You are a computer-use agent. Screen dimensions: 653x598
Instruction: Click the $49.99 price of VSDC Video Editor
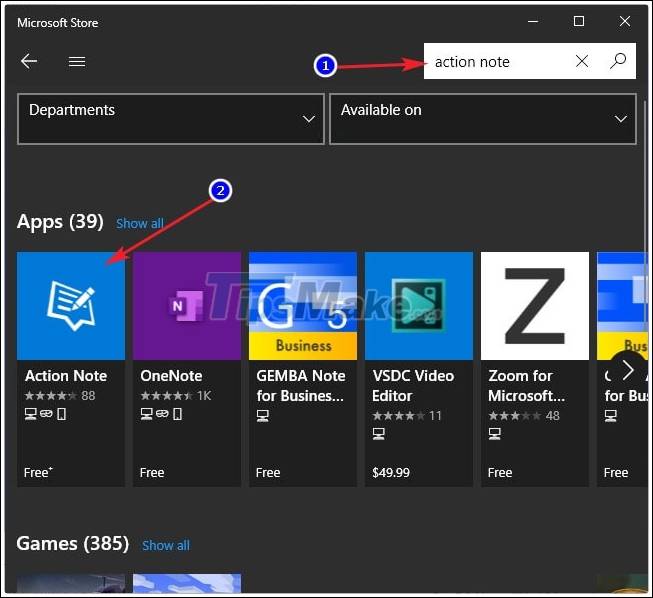(x=391, y=473)
